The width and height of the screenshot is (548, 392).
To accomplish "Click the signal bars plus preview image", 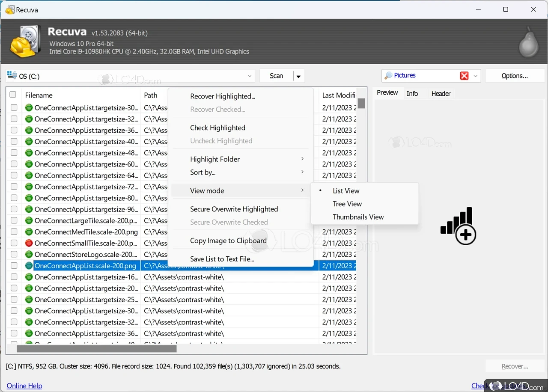I will point(458,226).
